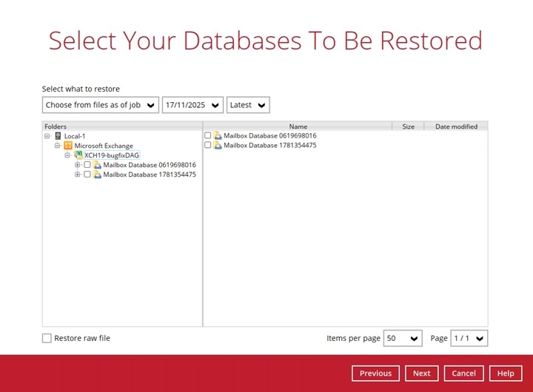Open the Latest version dropdown

(x=248, y=105)
